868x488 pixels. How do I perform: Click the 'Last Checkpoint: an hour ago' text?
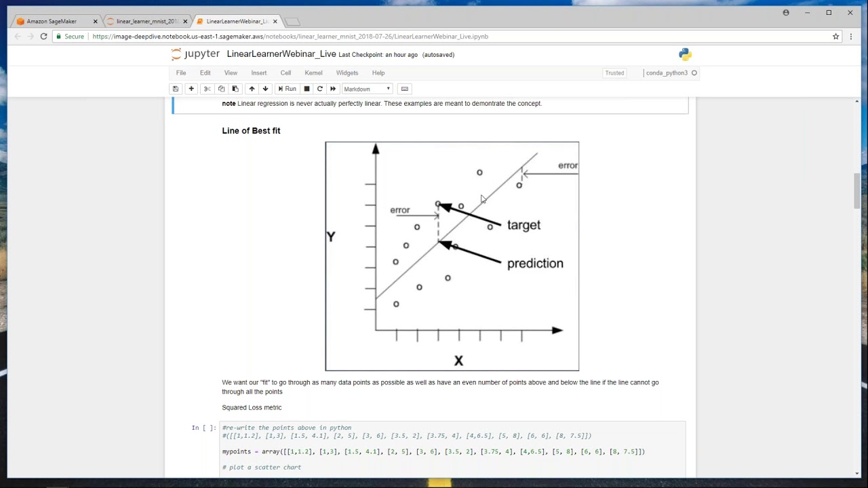click(x=378, y=55)
